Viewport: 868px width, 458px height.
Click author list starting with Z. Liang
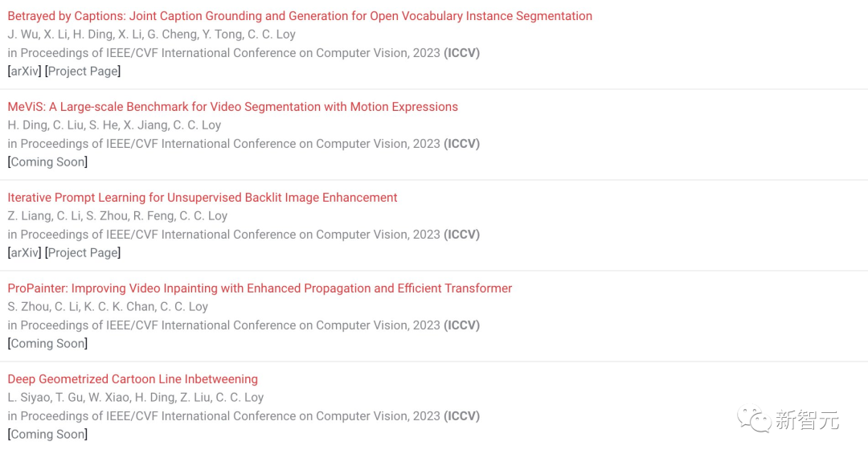(117, 215)
